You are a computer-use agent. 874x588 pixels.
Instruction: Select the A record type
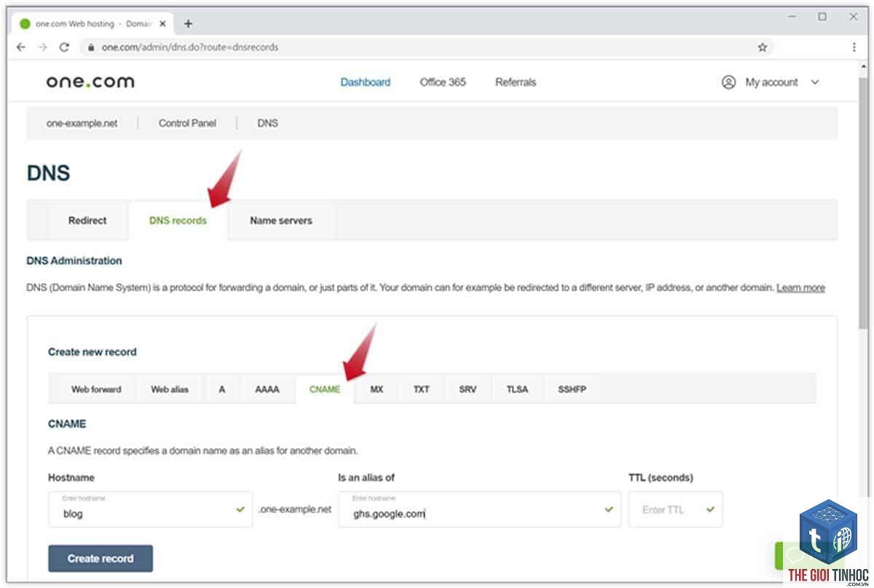click(x=222, y=389)
